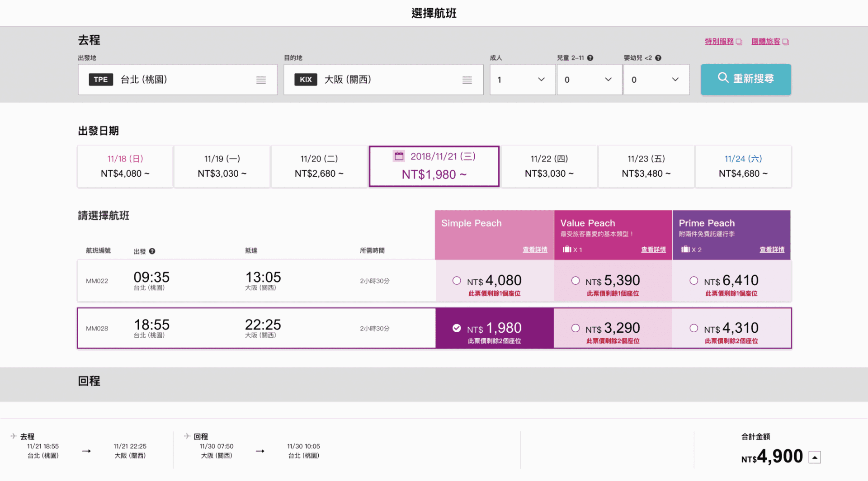Screen dimensions: 868x481
Task: Open the 成人 passenger count dropdown
Action: pyautogui.click(x=523, y=80)
